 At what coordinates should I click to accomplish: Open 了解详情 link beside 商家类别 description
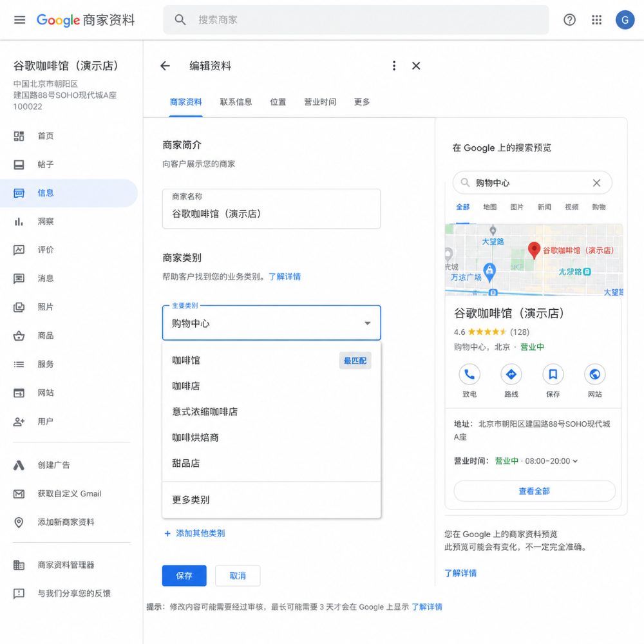coord(285,277)
